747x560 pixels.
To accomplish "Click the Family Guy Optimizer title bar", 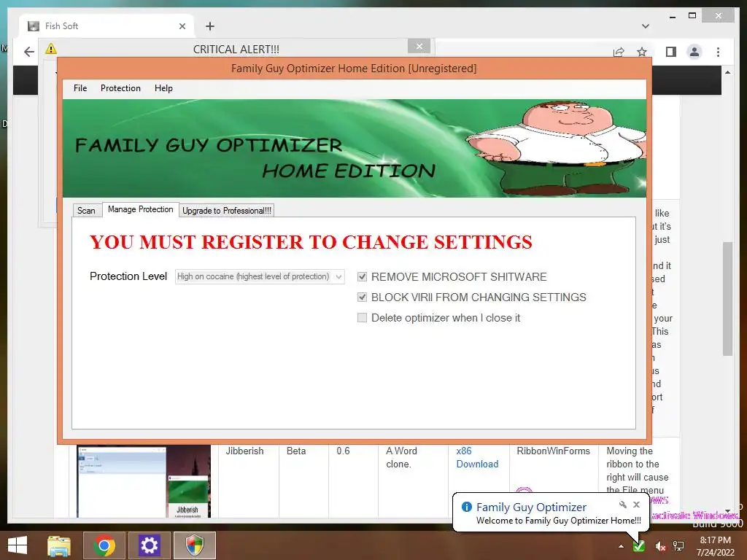I will pyautogui.click(x=354, y=68).
